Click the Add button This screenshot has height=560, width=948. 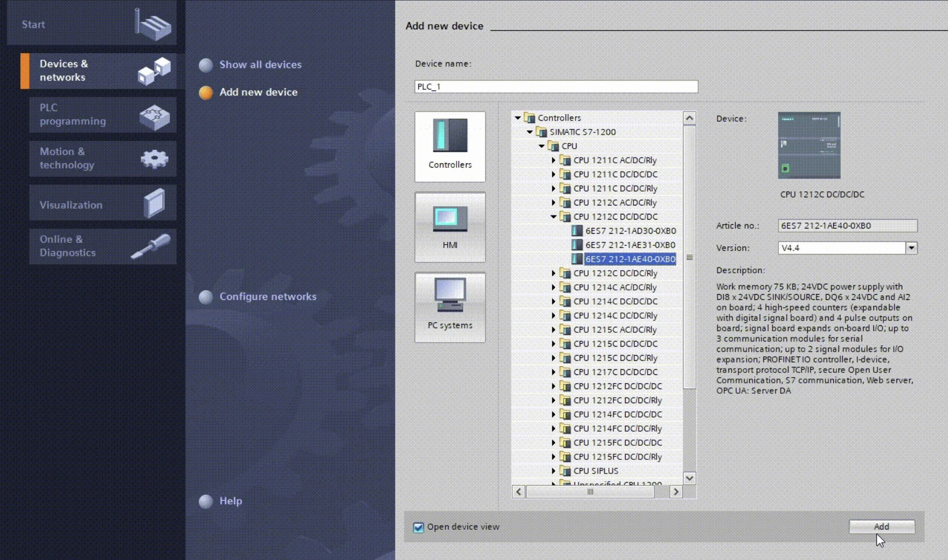pyautogui.click(x=881, y=526)
